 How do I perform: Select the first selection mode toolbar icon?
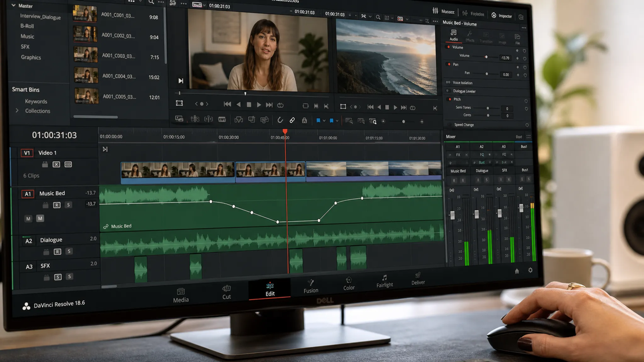pos(179,119)
